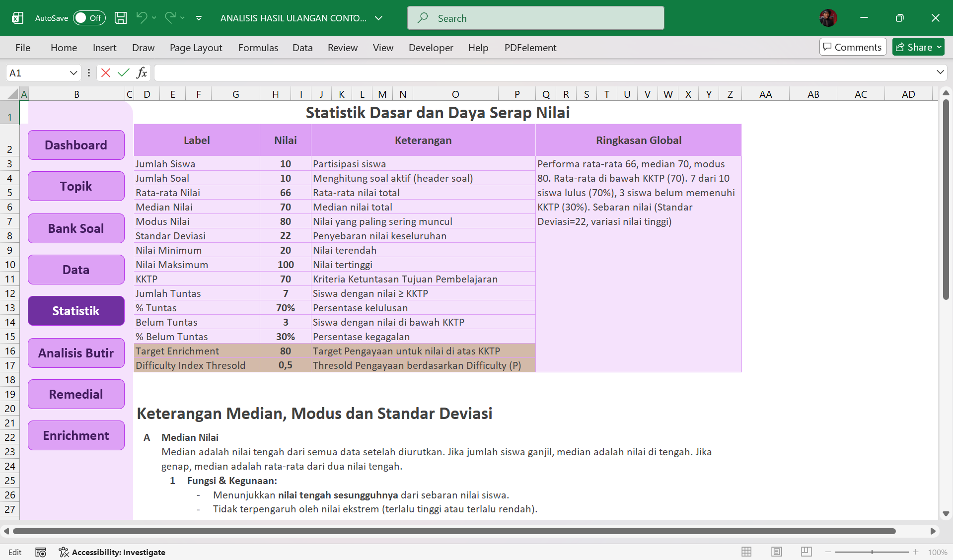This screenshot has width=953, height=560.
Task: Click the Redo arrow icon
Action: (x=170, y=18)
